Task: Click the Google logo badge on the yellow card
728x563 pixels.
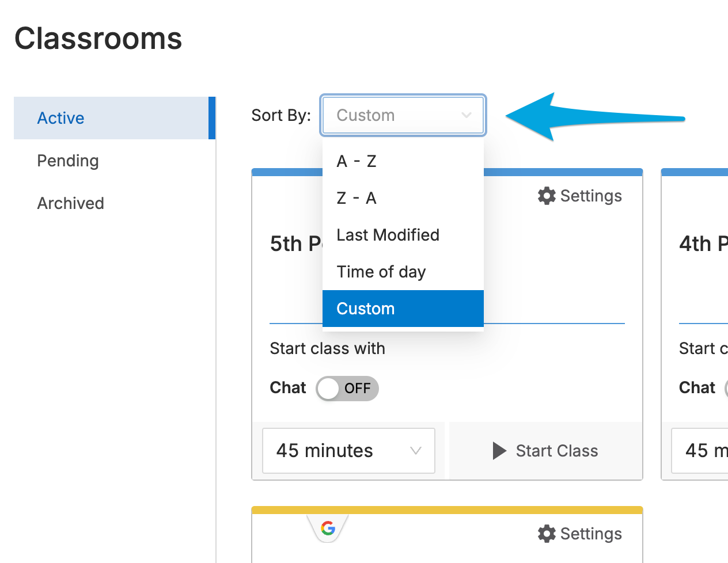Action: [328, 528]
